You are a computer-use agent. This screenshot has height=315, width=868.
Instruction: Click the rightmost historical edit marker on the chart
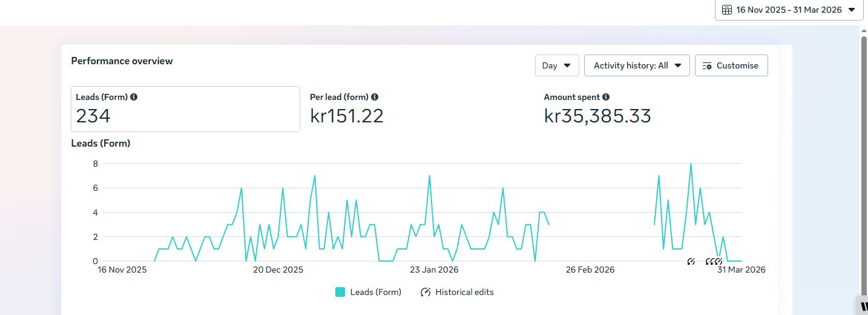[718, 262]
